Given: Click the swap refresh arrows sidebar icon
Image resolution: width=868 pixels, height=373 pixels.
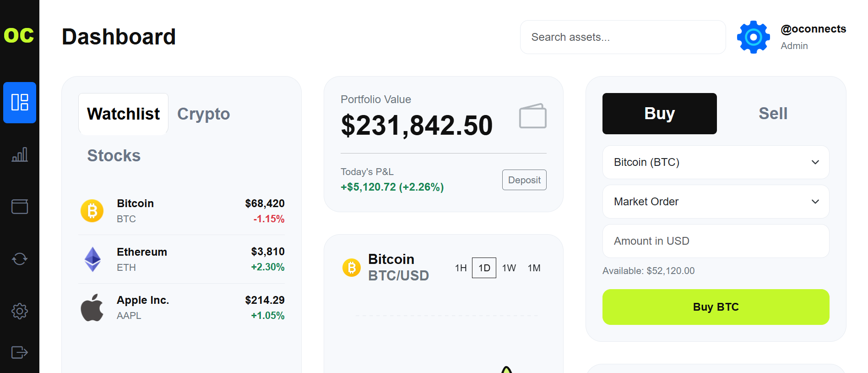Looking at the screenshot, I should click(x=20, y=259).
